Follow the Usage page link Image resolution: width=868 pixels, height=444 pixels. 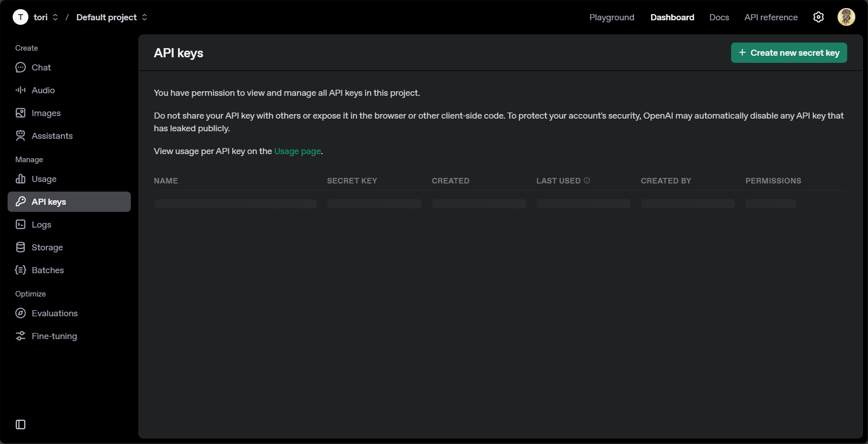click(x=298, y=151)
